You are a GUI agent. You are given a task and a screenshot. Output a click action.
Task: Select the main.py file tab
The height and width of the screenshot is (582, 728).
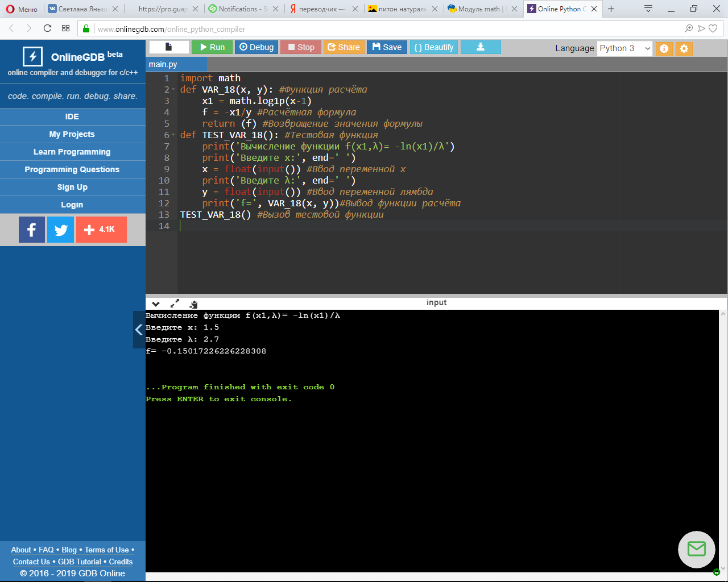[163, 64]
